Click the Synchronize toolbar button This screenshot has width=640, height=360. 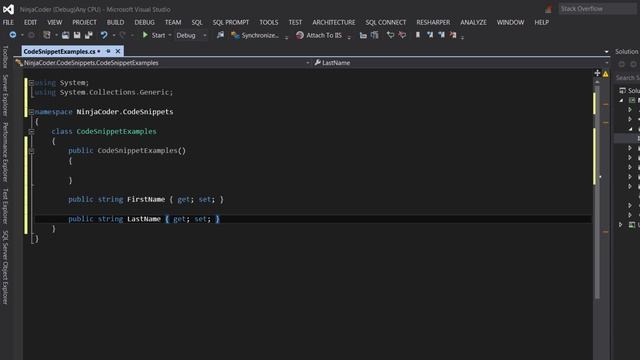(255, 36)
